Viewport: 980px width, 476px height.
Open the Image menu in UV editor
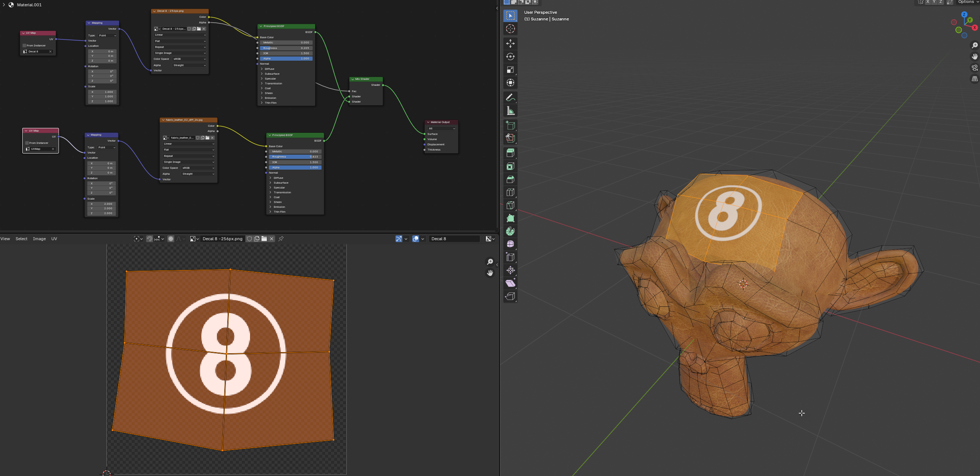click(x=39, y=239)
